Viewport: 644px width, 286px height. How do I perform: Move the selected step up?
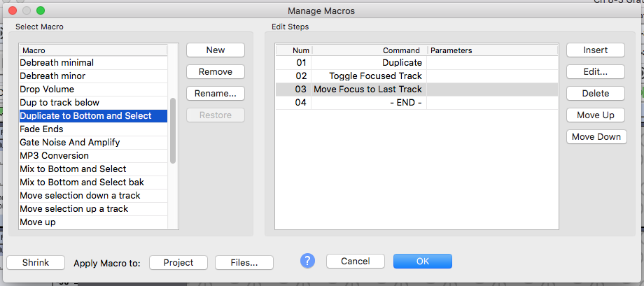pyautogui.click(x=596, y=115)
